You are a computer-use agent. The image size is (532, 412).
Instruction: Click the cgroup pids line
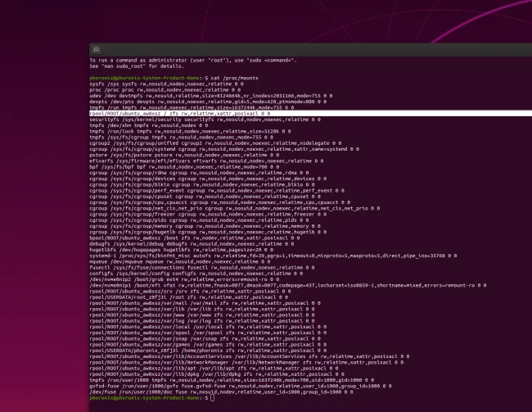click(199, 220)
